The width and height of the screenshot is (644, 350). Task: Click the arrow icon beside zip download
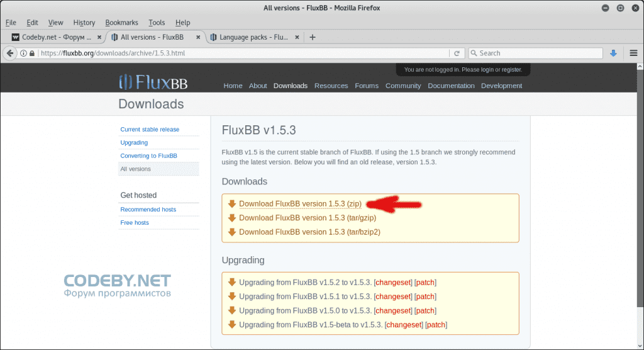click(231, 204)
